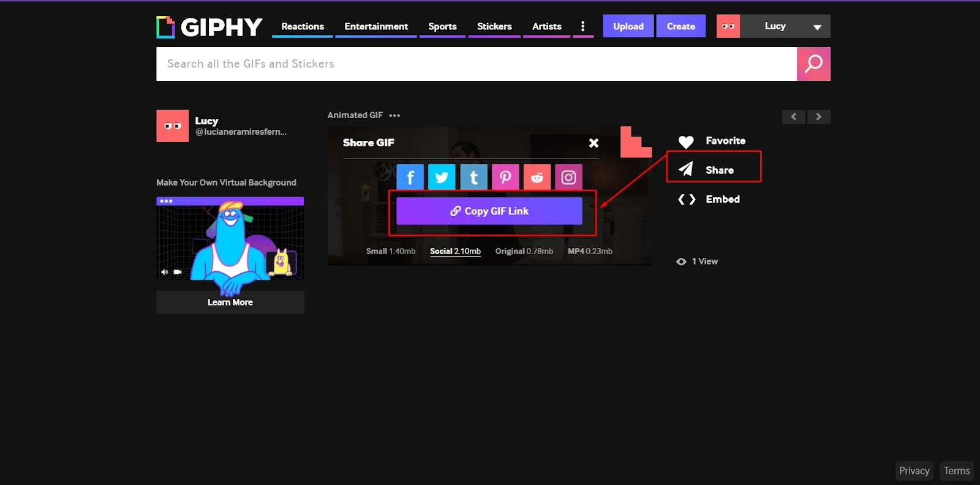Click Learn More button

pos(230,302)
